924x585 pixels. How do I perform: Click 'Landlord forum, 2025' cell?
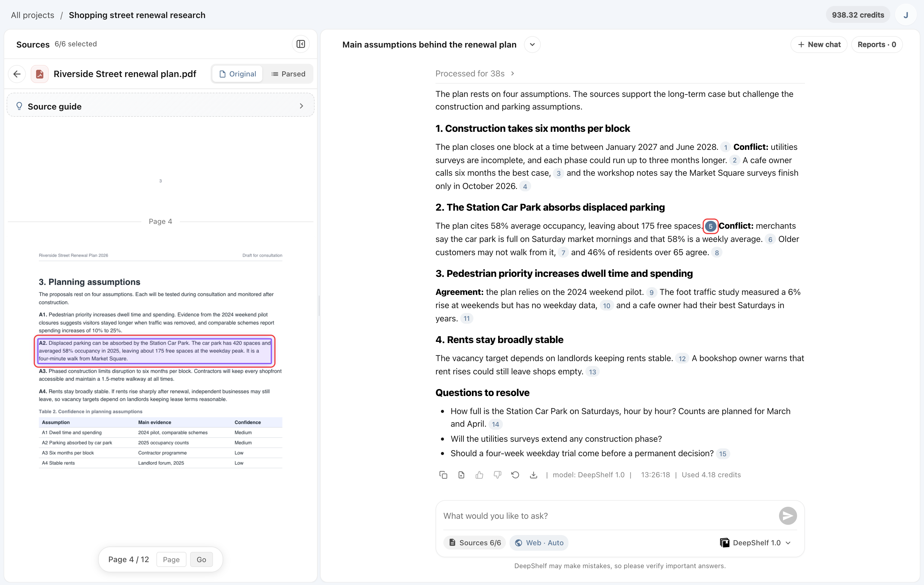coord(161,463)
